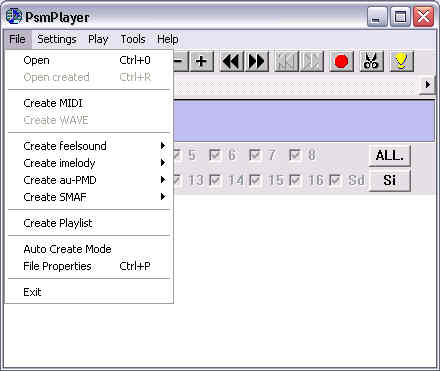
Task: Click the blue display panel
Action: pyautogui.click(x=304, y=121)
